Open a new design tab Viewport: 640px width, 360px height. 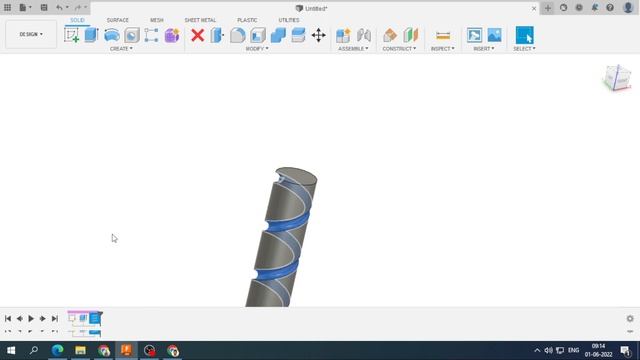(548, 8)
